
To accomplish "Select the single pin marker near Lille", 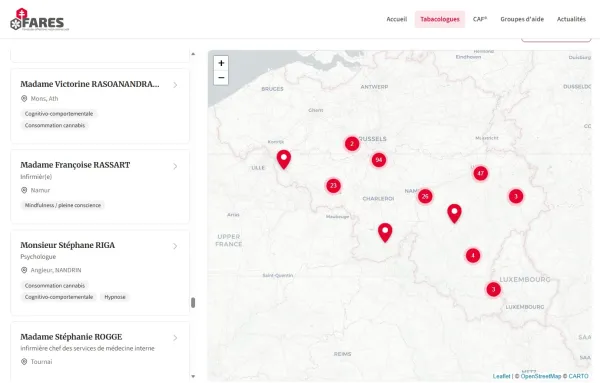I will click(284, 160).
